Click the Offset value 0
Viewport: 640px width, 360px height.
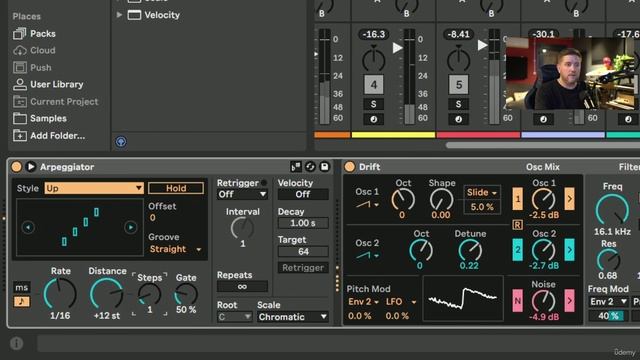pos(152,218)
